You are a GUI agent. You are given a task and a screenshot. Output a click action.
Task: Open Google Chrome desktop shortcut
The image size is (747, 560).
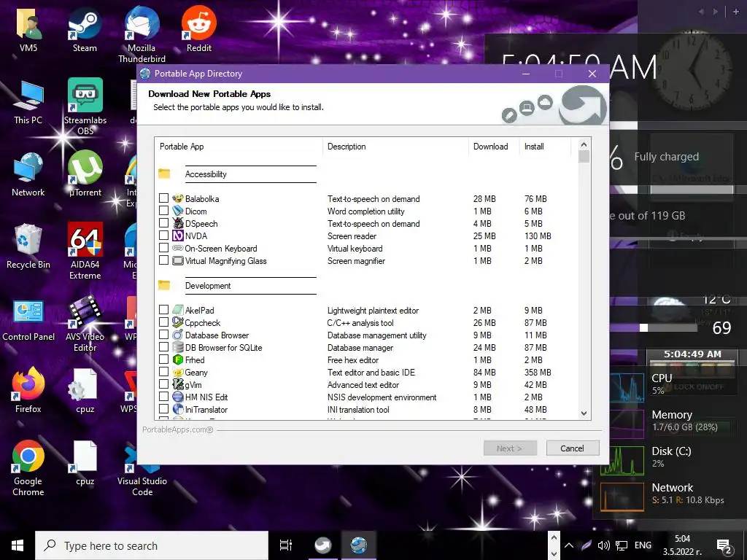[28, 469]
